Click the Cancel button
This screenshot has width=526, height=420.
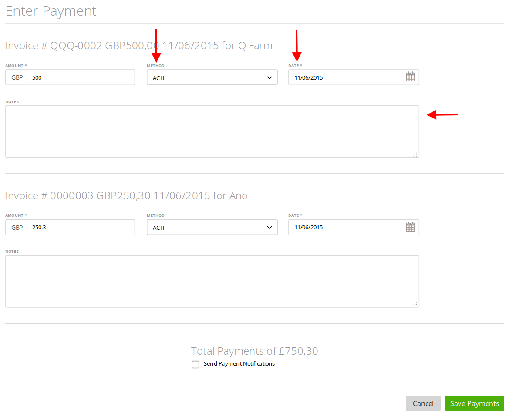[x=423, y=403]
